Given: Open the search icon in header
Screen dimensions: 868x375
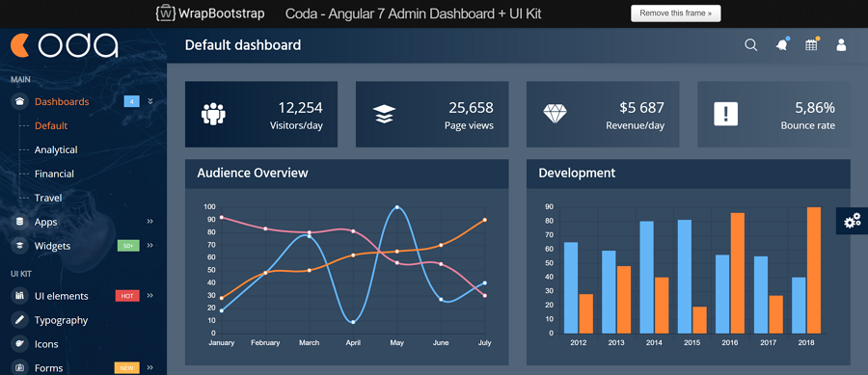Looking at the screenshot, I should coord(750,45).
